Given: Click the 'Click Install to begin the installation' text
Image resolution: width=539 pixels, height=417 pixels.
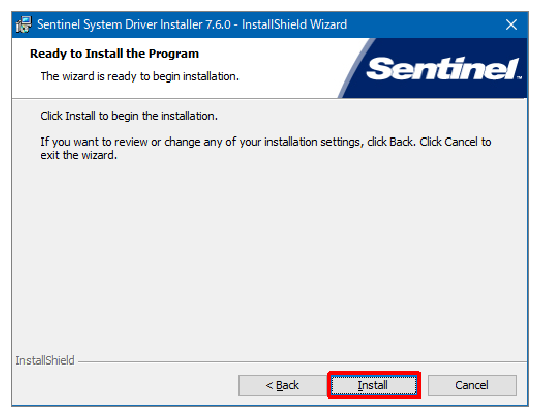Looking at the screenshot, I should pos(129,116).
